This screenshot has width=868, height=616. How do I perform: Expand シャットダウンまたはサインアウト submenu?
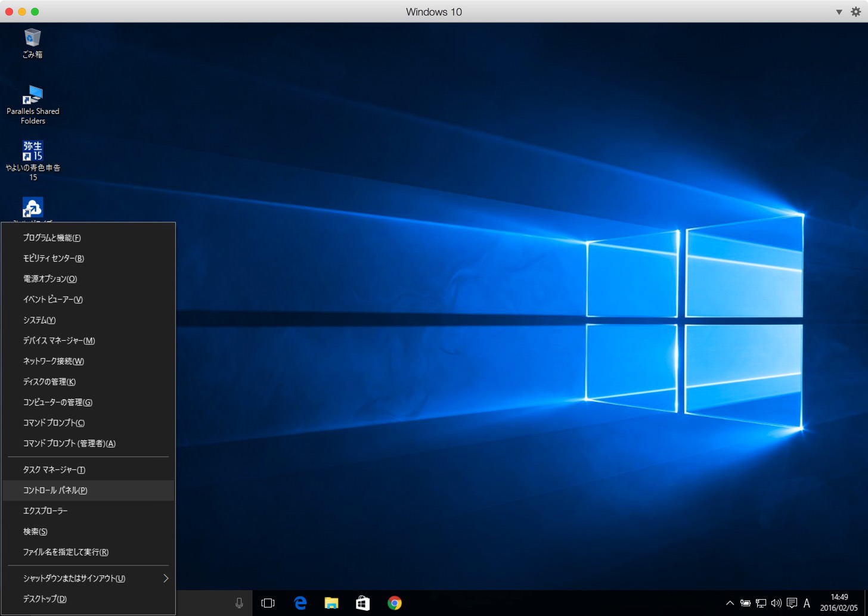(x=88, y=578)
